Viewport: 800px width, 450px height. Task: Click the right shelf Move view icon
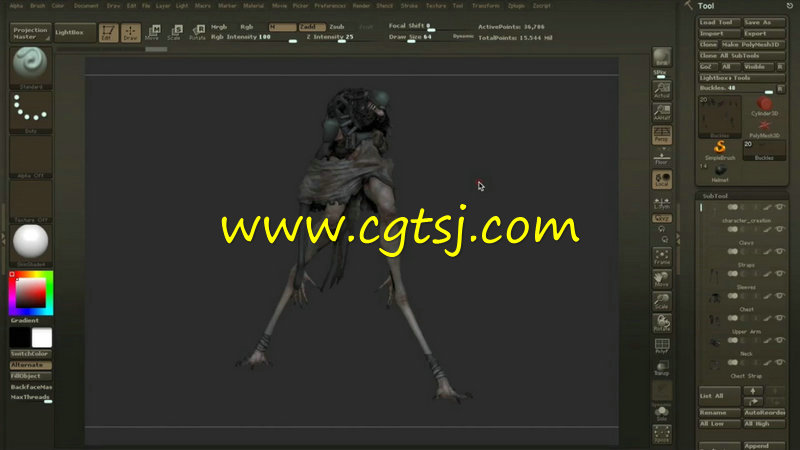point(662,279)
